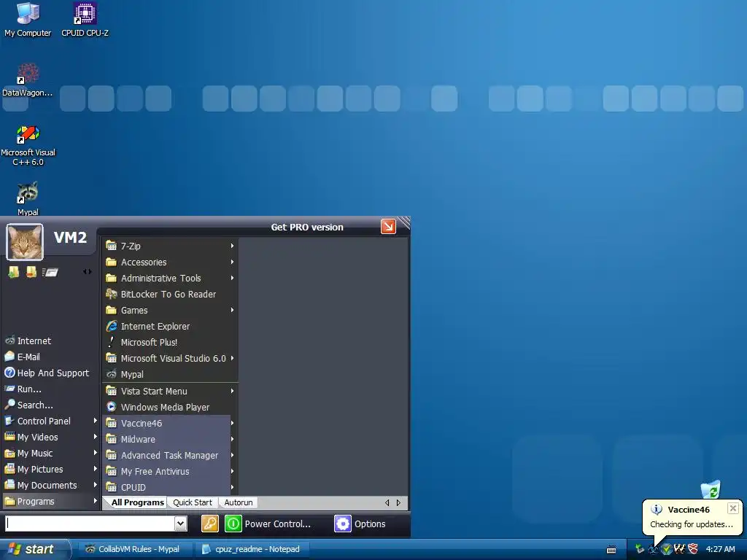Open Power Control... menu
Screen dimensions: 747x560
[278, 524]
